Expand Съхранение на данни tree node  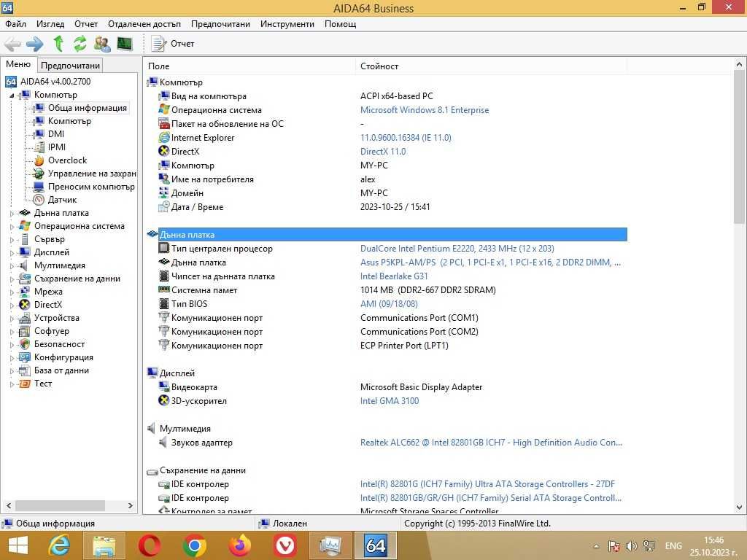12,279
